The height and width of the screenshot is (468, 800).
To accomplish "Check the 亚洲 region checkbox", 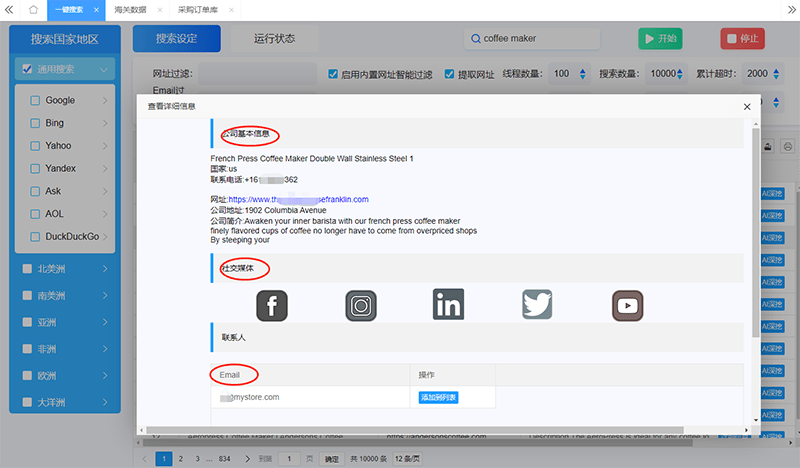I will click(27, 322).
